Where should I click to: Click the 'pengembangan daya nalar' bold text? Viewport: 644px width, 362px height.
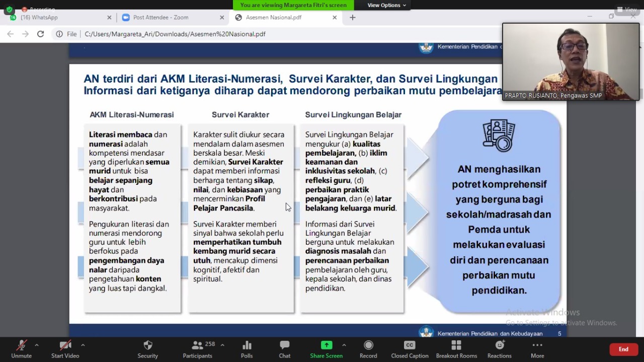(x=126, y=265)
